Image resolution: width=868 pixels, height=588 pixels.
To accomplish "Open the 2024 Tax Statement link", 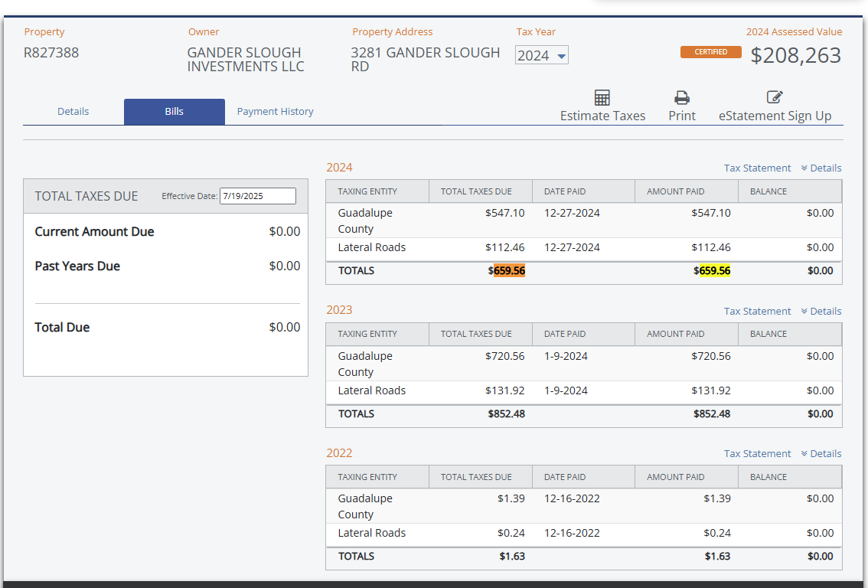I will click(x=757, y=168).
